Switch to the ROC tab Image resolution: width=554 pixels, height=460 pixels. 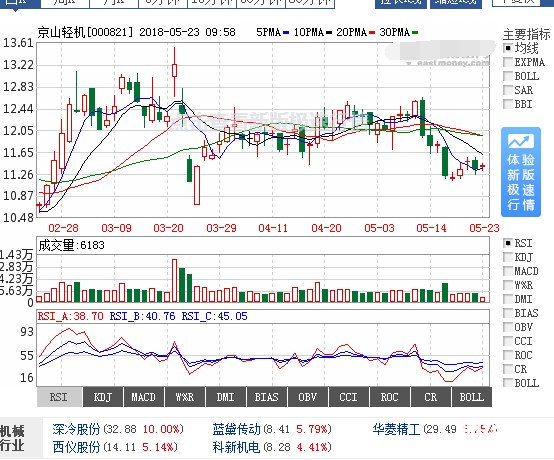[x=390, y=397]
